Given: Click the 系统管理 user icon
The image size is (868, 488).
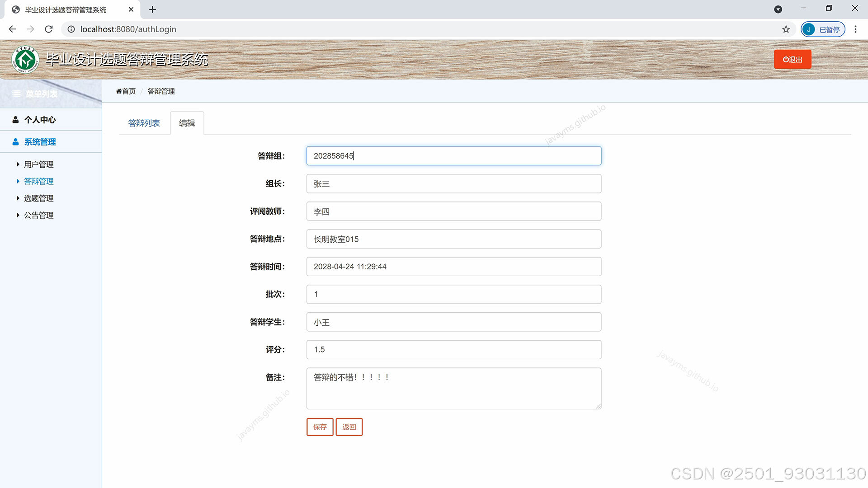Looking at the screenshot, I should pos(15,142).
